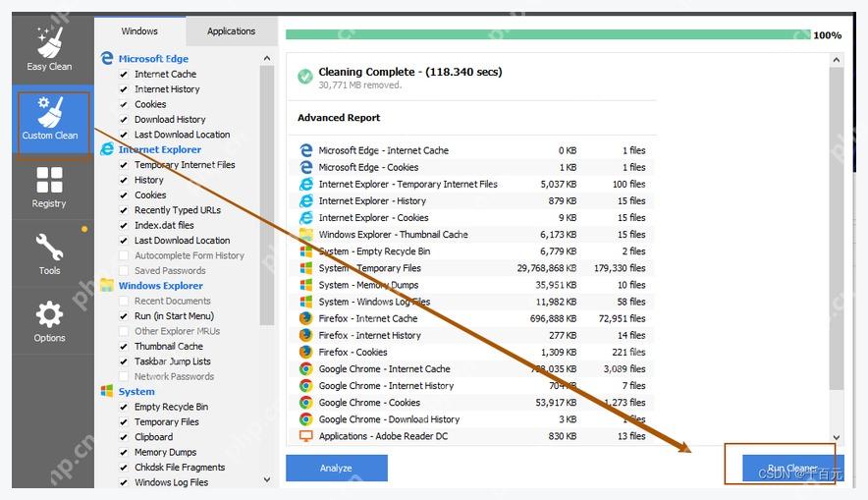Toggle Run (in Start Menu) checkbox
The height and width of the screenshot is (500, 868).
124,315
